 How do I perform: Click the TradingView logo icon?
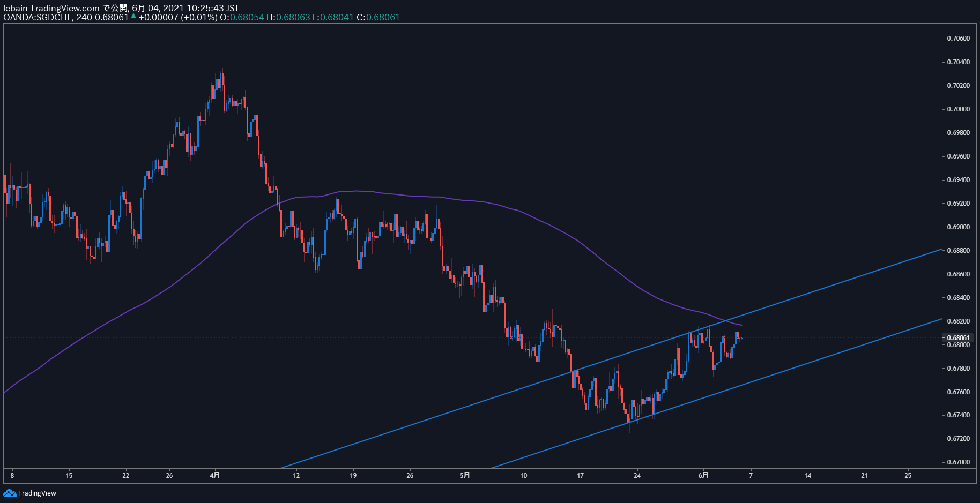[x=10, y=493]
